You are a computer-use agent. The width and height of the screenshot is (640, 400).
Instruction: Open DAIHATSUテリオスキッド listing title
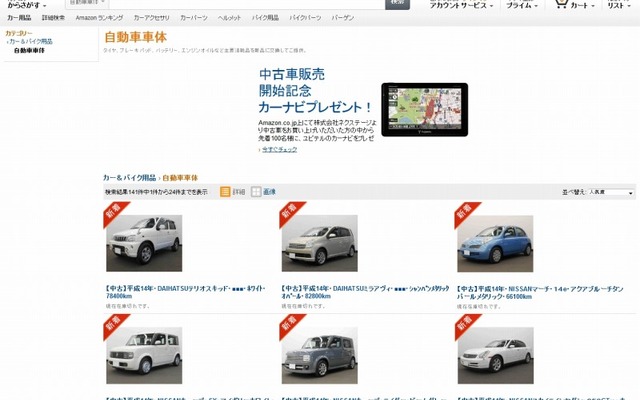click(x=186, y=292)
